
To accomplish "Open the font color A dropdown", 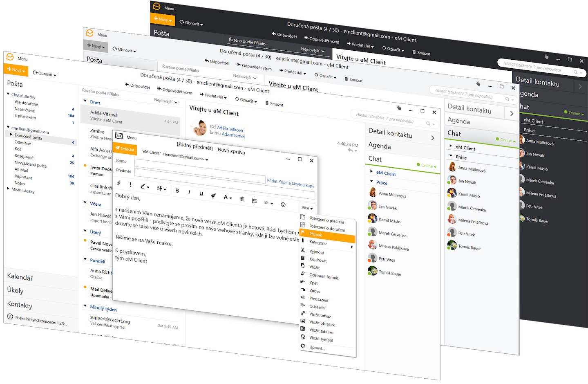I will (227, 198).
